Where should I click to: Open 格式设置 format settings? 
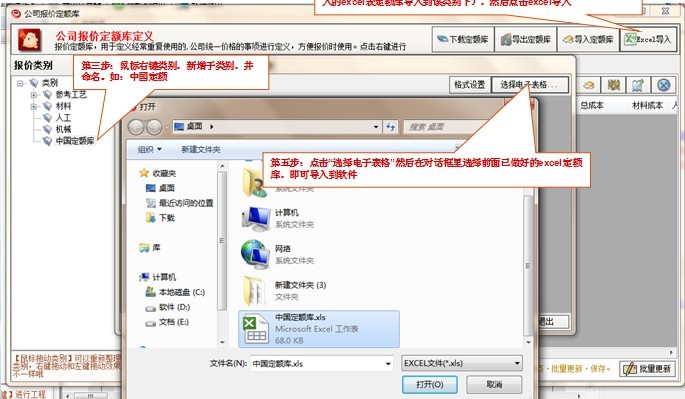pos(470,85)
